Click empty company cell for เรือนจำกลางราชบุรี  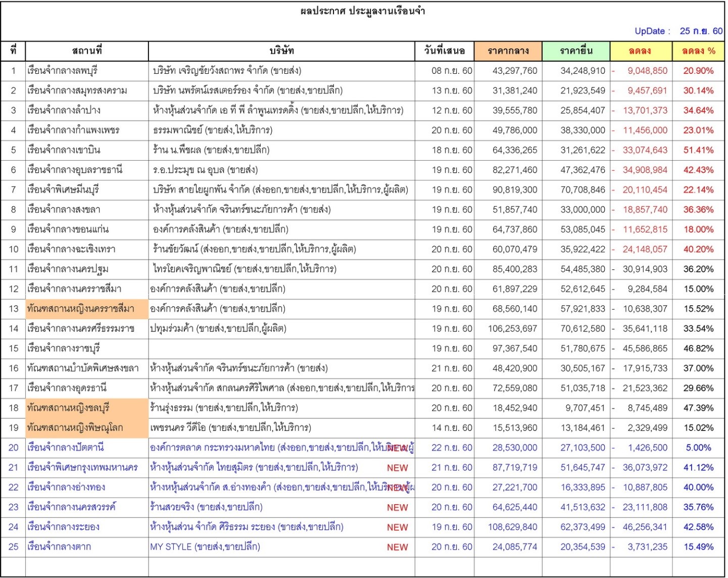click(x=281, y=349)
